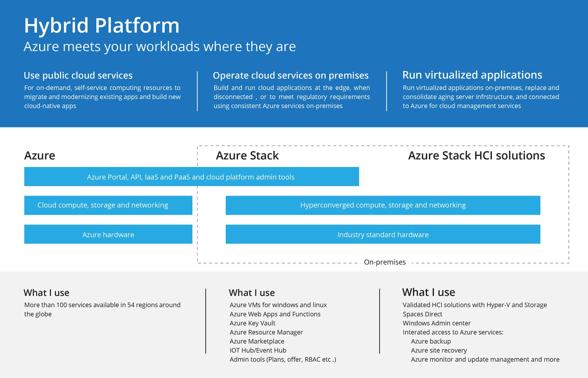Click the 'More than 100 services available' text
Viewport: 588px width, 378px height.
click(102, 309)
